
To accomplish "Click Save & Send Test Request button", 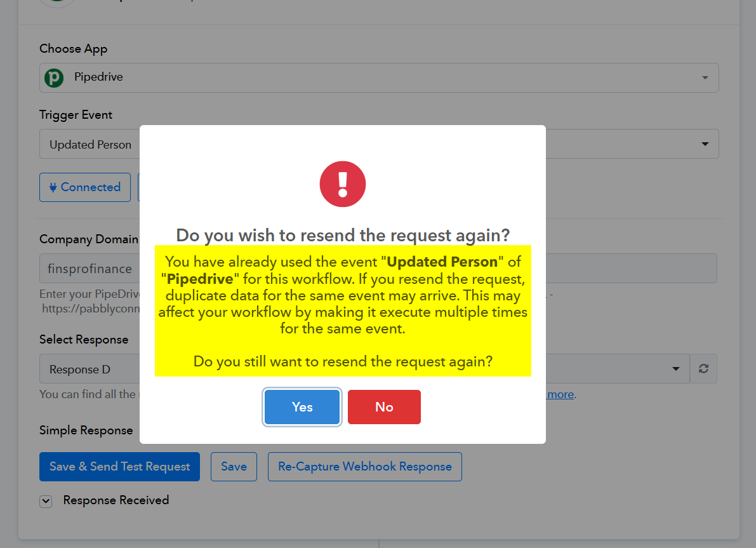I will point(119,467).
